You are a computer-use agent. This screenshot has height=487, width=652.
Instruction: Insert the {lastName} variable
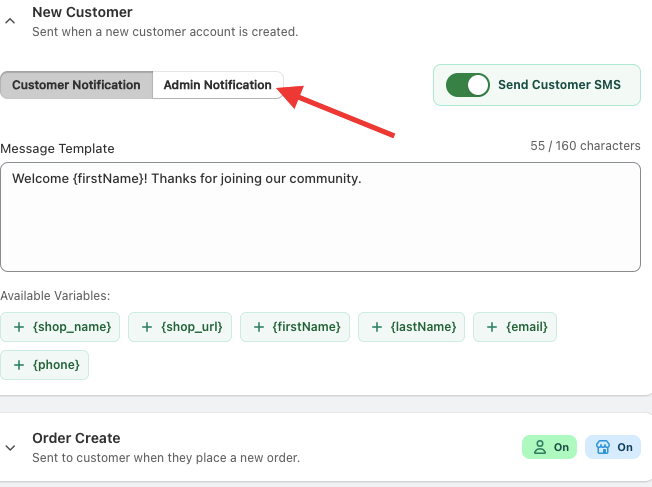[411, 327]
